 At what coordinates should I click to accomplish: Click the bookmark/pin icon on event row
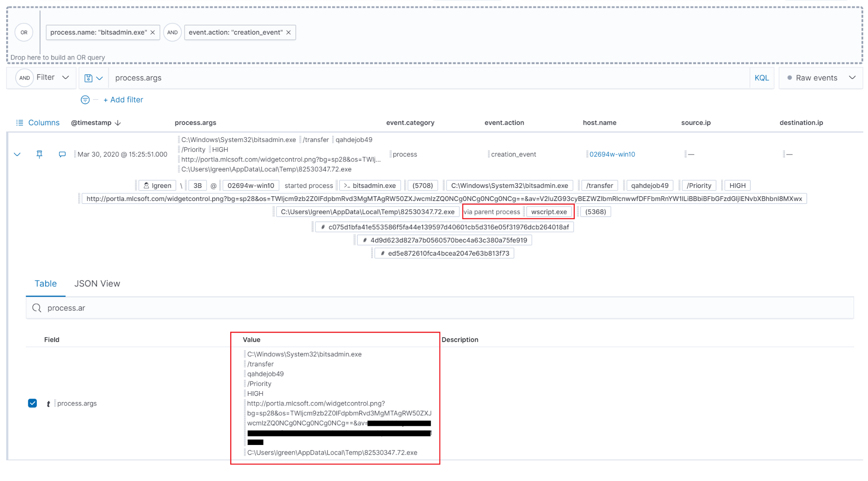(39, 154)
